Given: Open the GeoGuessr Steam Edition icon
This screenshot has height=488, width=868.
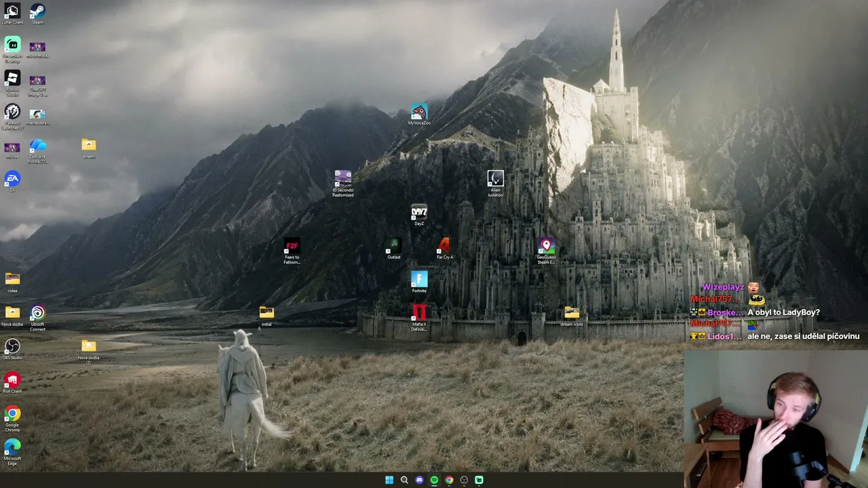Looking at the screenshot, I should point(547,251).
